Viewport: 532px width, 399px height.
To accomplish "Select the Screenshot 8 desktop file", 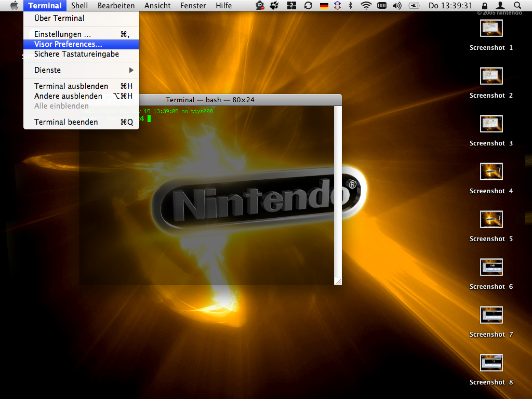I will pos(491,370).
